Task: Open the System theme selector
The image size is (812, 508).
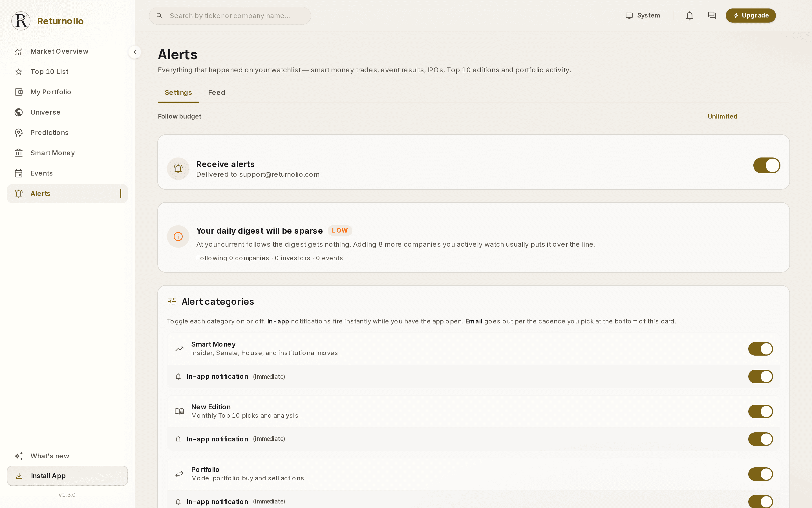Action: click(643, 16)
